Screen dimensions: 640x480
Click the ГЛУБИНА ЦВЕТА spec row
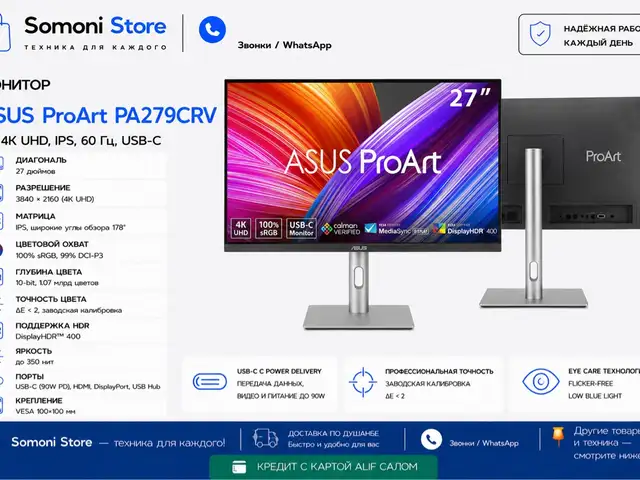point(83,277)
